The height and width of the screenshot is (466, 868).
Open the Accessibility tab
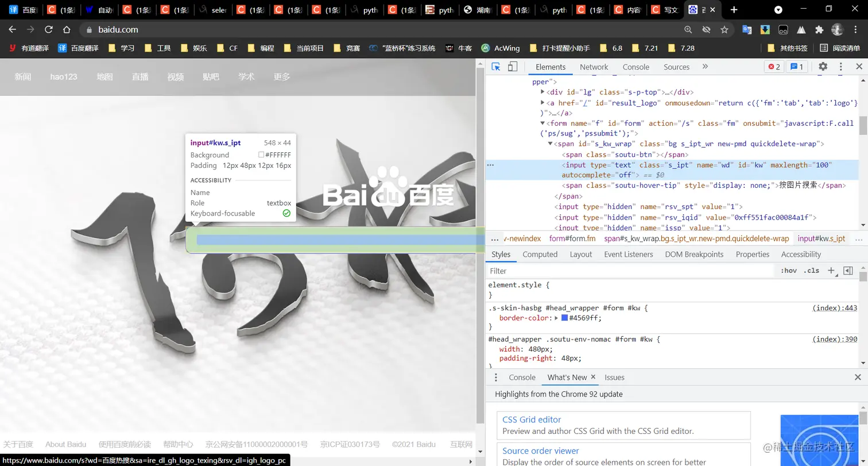(x=801, y=255)
